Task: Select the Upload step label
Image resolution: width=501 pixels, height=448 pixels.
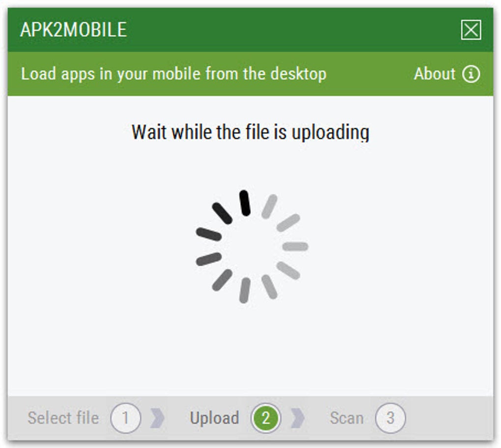Action: [214, 419]
